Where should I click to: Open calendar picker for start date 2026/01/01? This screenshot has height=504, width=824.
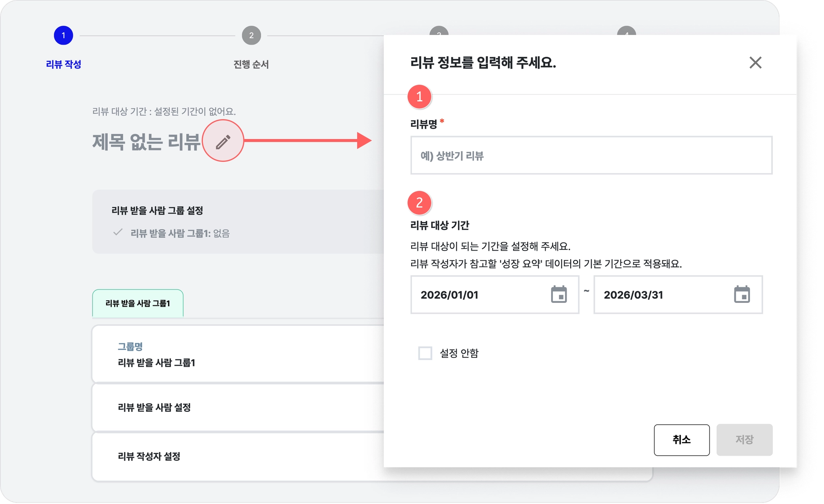pyautogui.click(x=558, y=294)
